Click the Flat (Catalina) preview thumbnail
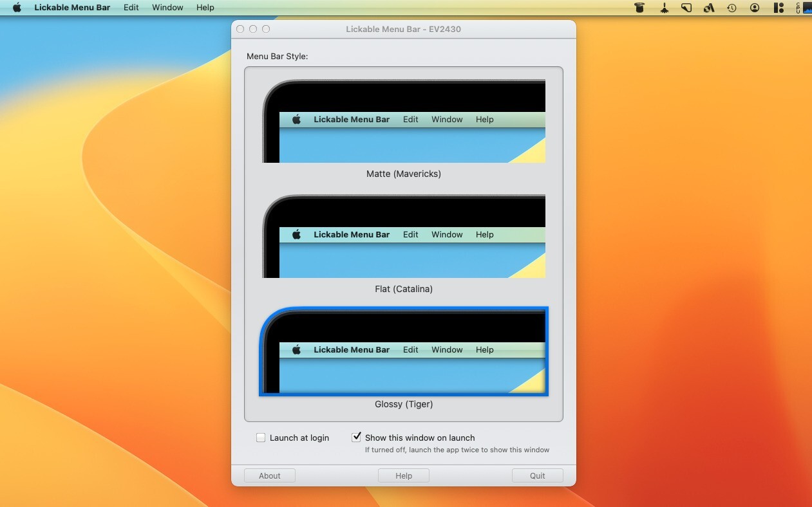This screenshot has height=507, width=812. point(404,236)
